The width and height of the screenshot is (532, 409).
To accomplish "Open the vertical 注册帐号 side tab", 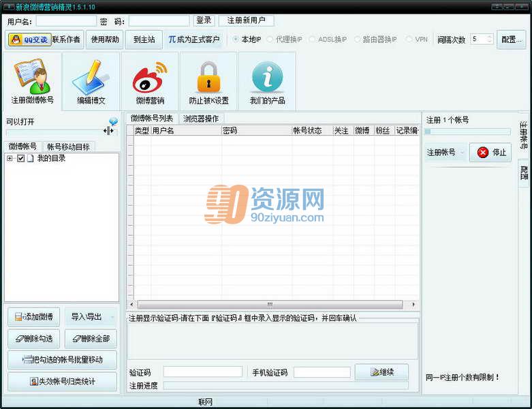I will (524, 135).
